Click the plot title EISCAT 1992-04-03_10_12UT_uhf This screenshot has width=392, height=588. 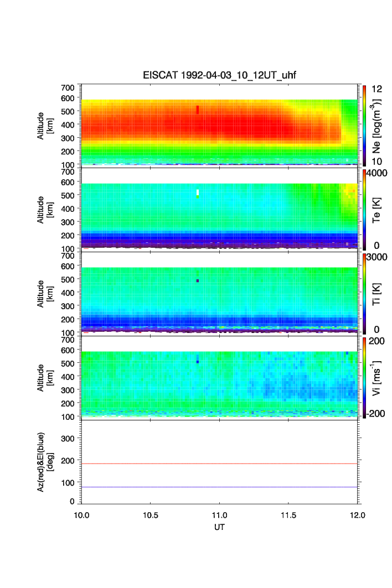(219, 75)
